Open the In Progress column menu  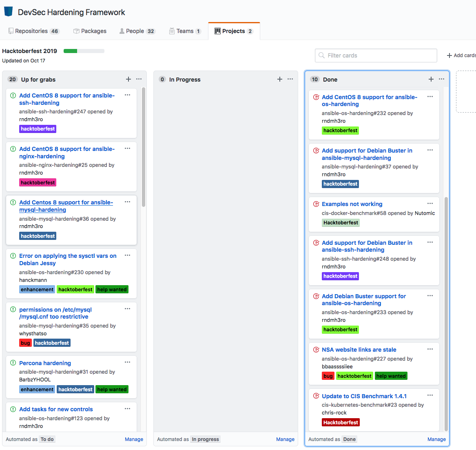pyautogui.click(x=290, y=79)
